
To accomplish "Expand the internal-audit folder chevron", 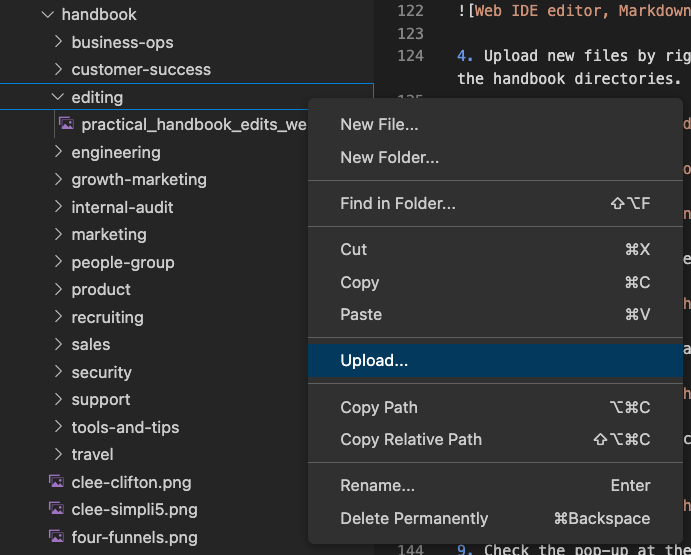I will pos(58,206).
